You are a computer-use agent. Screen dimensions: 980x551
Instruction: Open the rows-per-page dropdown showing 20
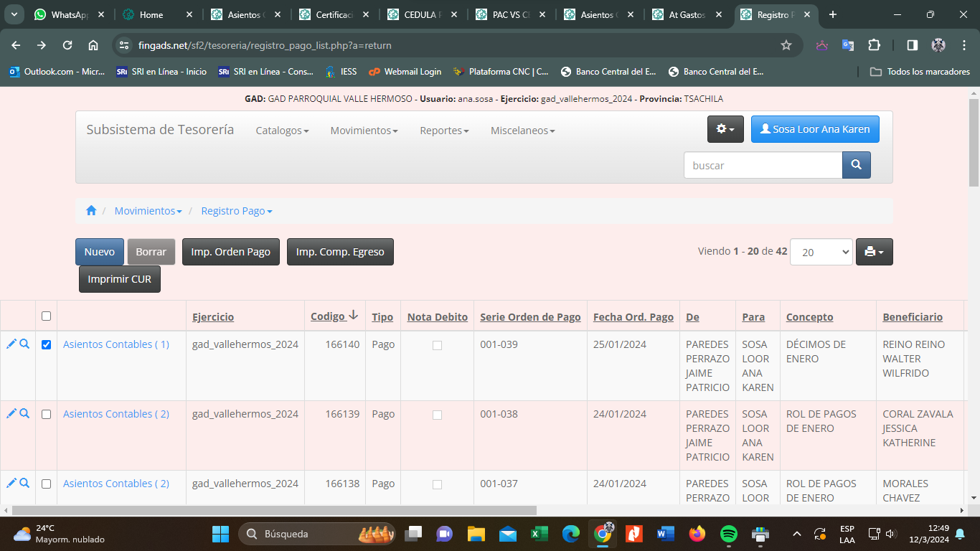click(x=821, y=252)
